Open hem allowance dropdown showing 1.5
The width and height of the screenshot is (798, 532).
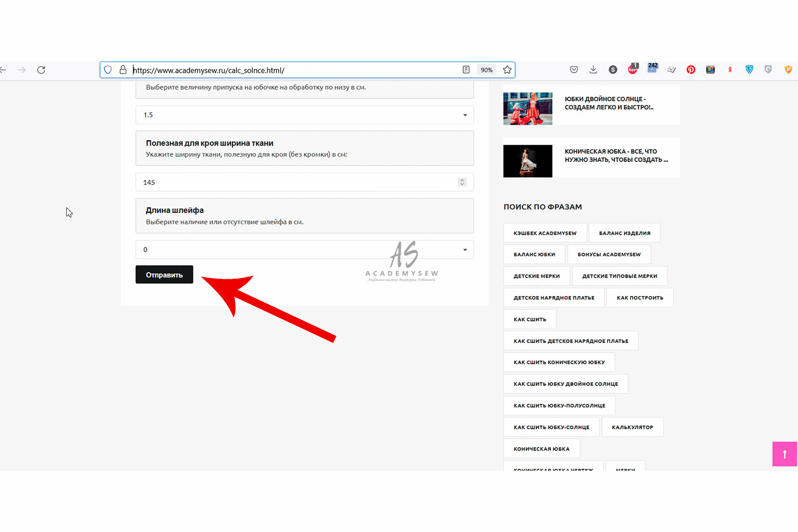(305, 115)
